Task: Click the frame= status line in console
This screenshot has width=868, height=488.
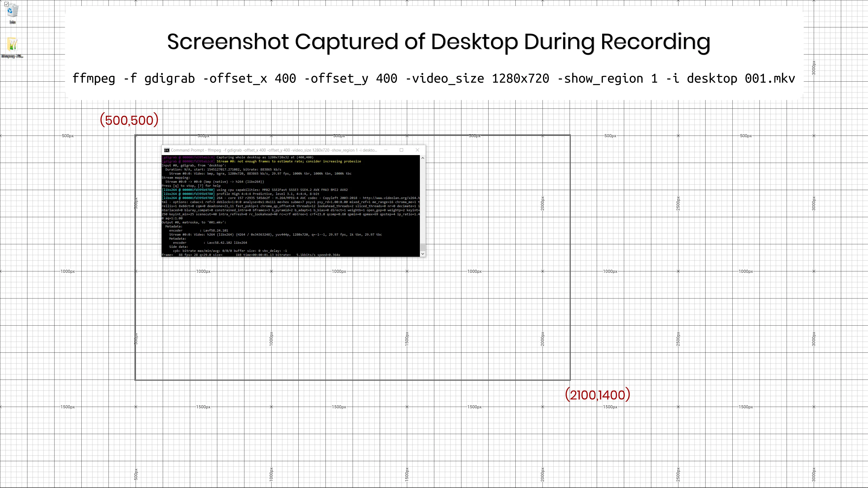Action: 251,255
